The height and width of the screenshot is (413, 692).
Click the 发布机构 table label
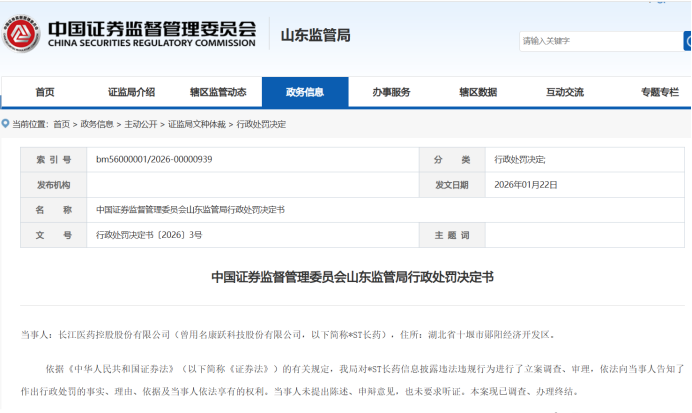pyautogui.click(x=53, y=185)
